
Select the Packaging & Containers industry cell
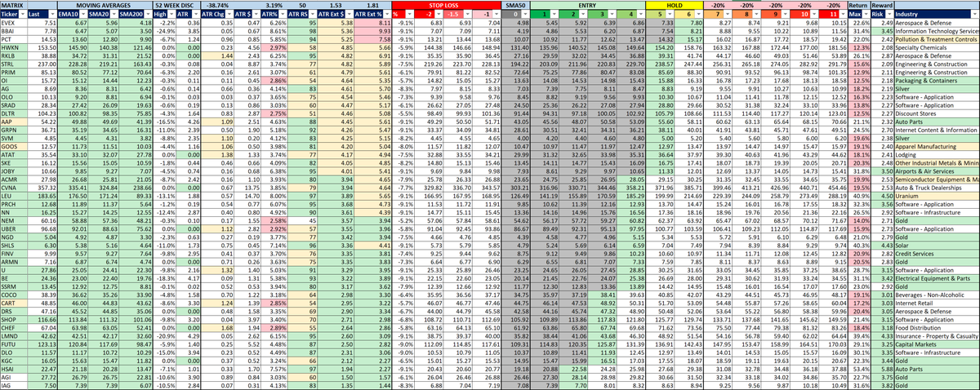coord(937,82)
